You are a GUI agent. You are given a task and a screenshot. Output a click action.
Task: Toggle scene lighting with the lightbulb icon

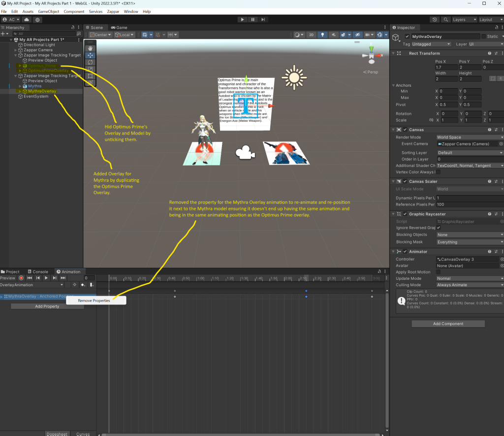323,35
